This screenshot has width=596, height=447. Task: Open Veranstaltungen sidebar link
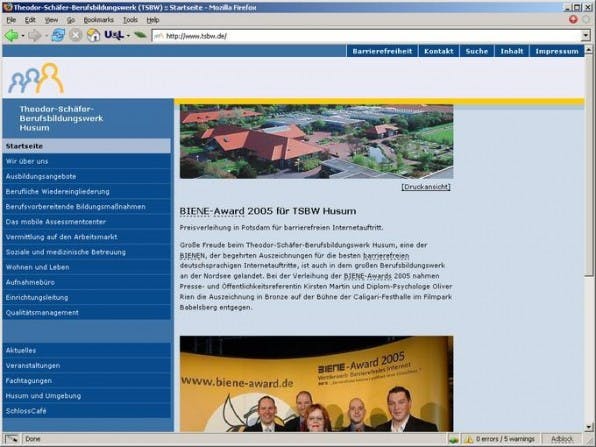[87, 366]
